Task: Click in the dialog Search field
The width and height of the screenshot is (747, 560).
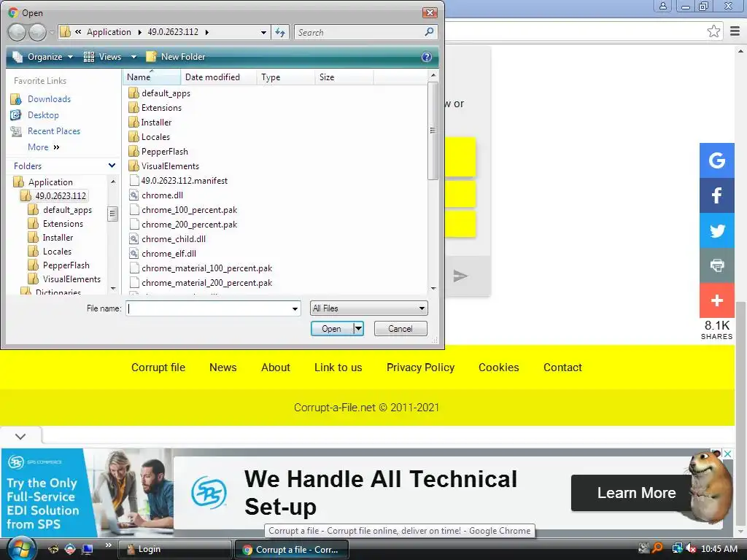Action: click(359, 32)
